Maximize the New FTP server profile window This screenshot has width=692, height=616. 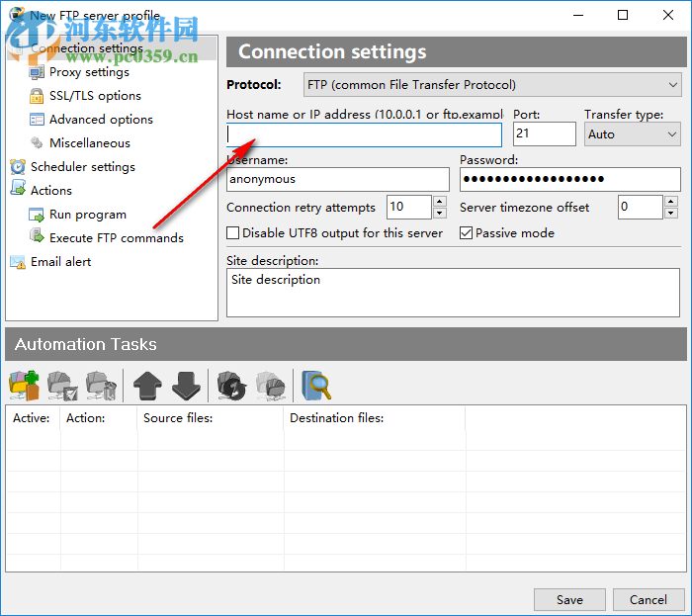click(623, 15)
